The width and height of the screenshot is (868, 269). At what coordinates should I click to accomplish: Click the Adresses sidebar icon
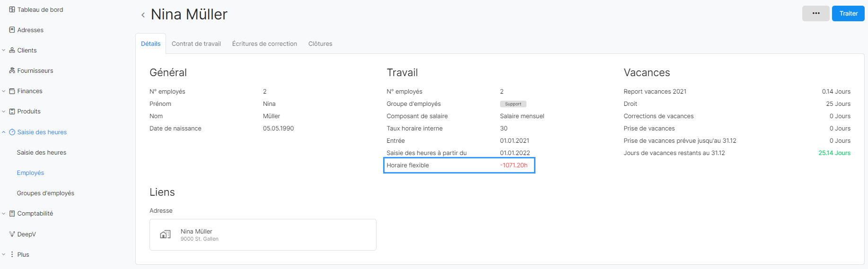(12, 30)
